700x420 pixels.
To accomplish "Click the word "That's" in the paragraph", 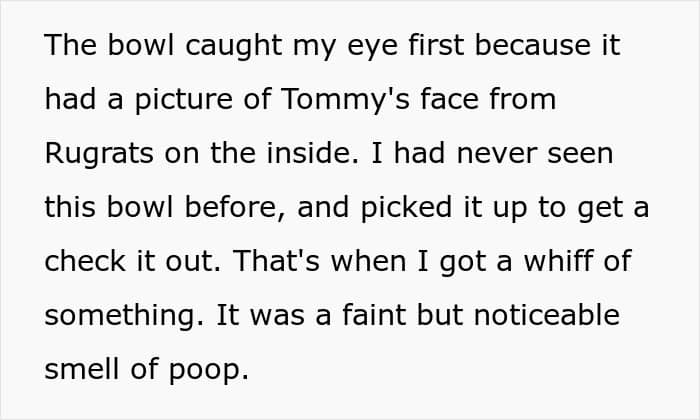I will (x=276, y=260).
